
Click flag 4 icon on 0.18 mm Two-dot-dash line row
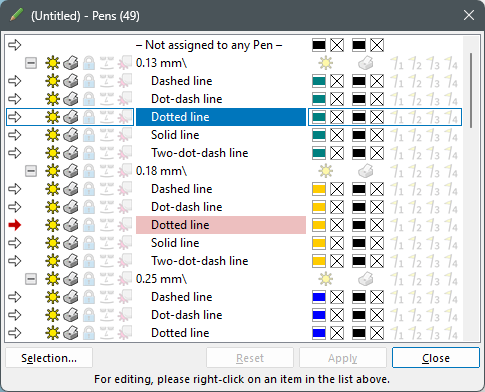pos(451,261)
